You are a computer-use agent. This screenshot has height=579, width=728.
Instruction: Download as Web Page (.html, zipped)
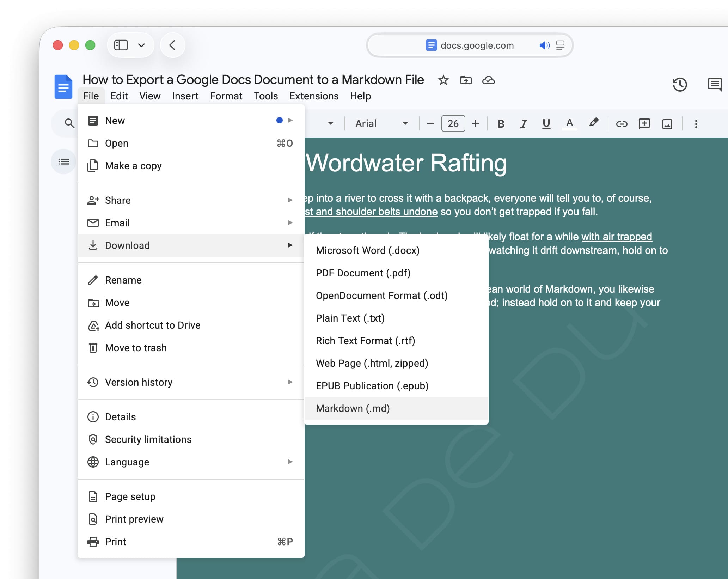[396, 363]
